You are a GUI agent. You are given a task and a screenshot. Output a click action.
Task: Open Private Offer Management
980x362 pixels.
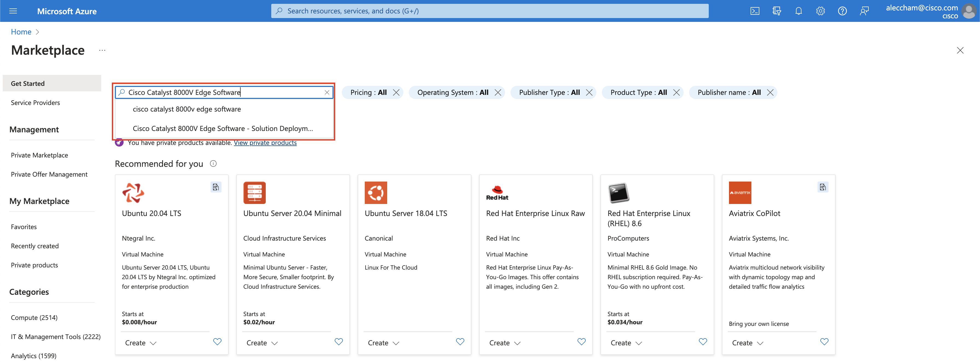coord(49,174)
